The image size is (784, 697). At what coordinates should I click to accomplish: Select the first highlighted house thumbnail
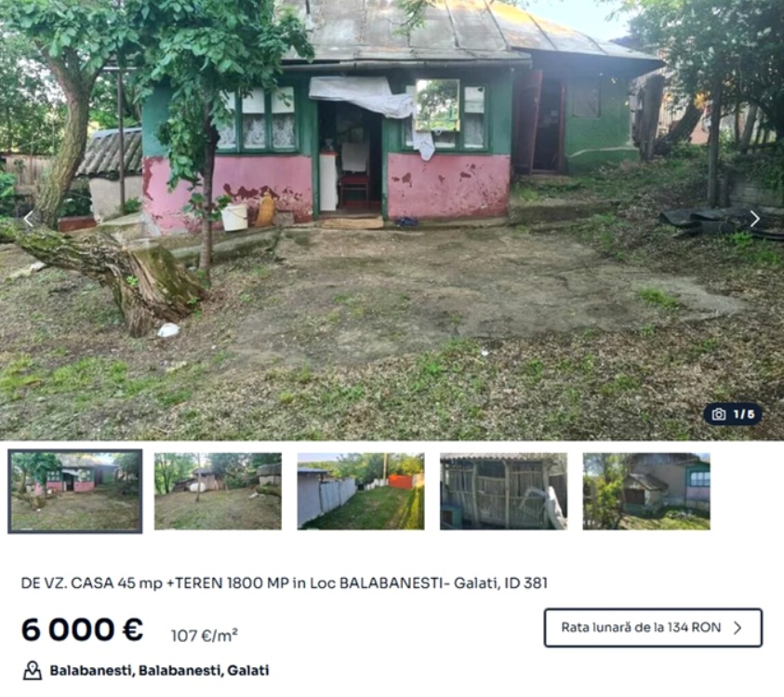(x=75, y=491)
